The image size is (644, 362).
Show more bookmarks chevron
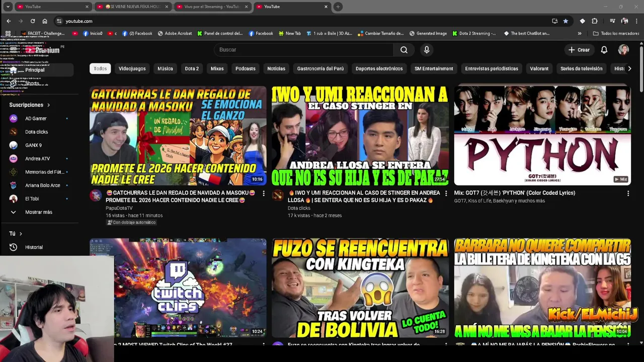[580, 34]
